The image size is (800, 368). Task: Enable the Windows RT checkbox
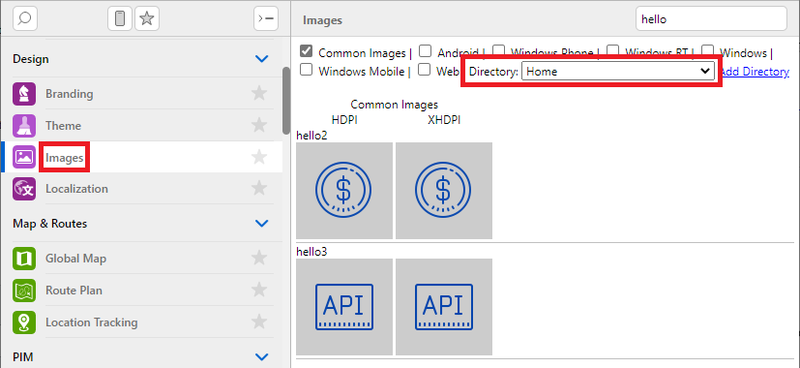pyautogui.click(x=613, y=51)
